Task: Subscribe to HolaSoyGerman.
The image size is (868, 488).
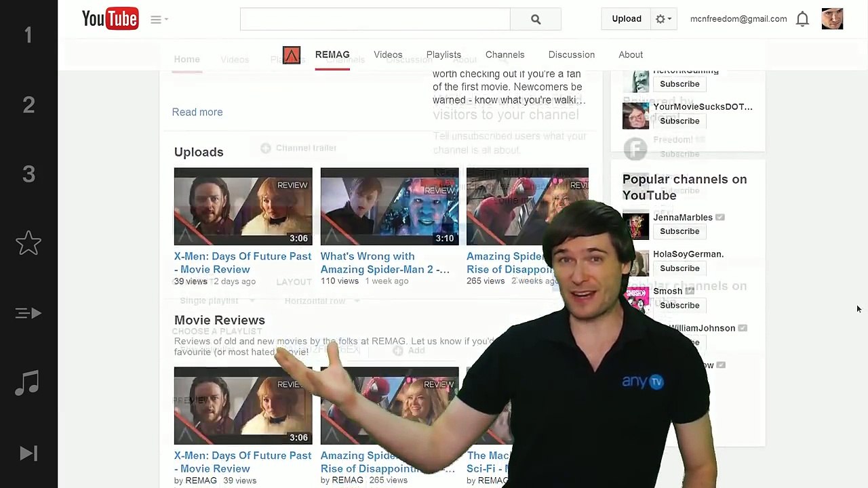Action: point(679,268)
